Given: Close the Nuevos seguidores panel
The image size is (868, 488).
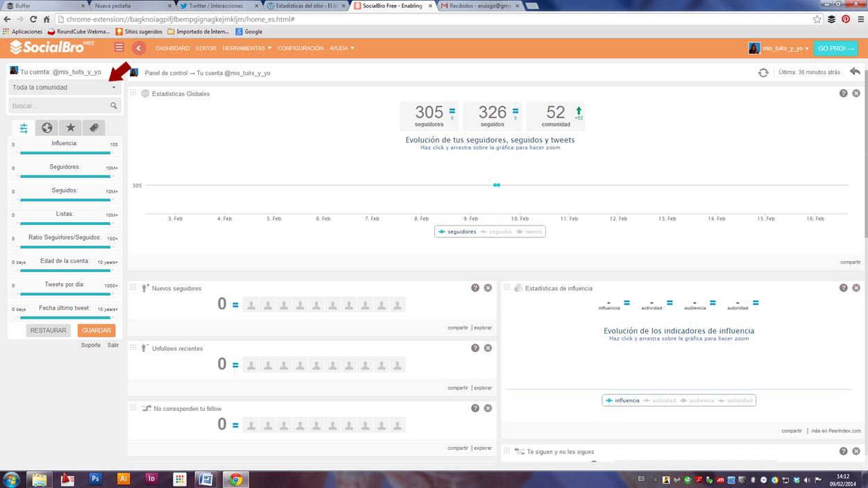Looking at the screenshot, I should (x=488, y=287).
